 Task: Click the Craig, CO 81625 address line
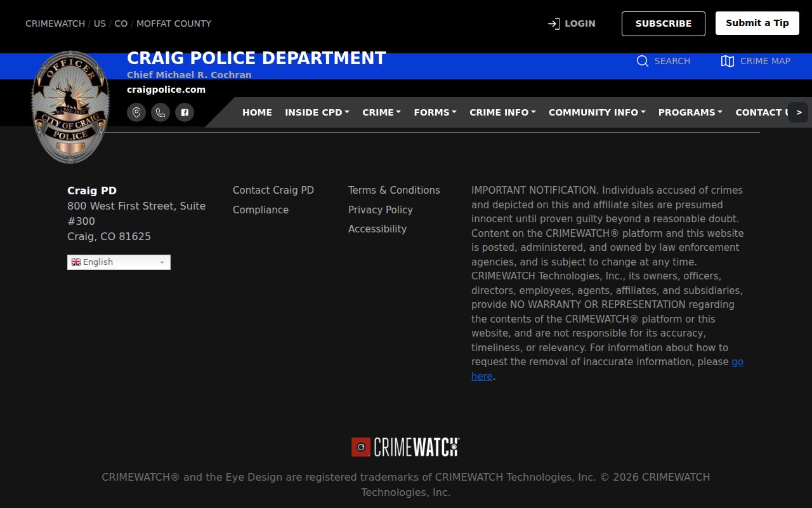tap(109, 236)
